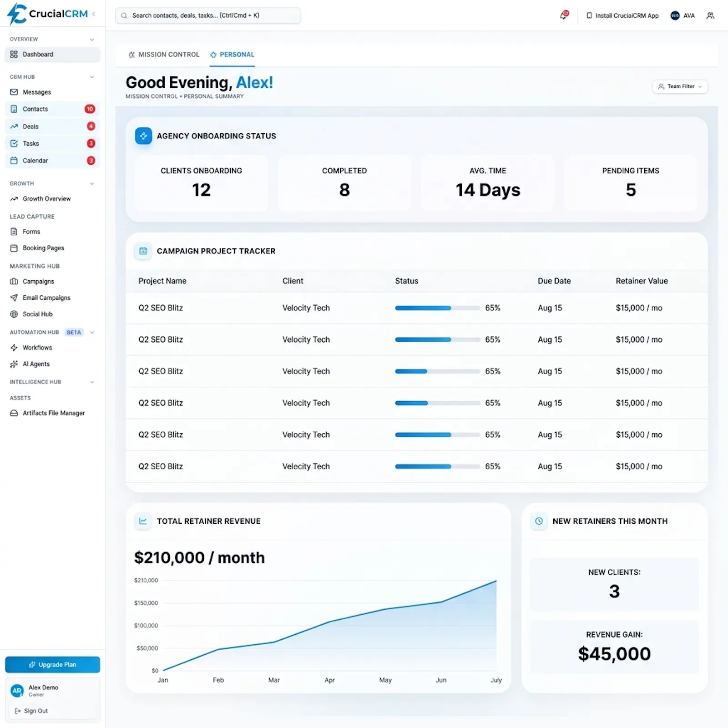Select the Personal tab
The image size is (728, 728).
[x=232, y=55]
